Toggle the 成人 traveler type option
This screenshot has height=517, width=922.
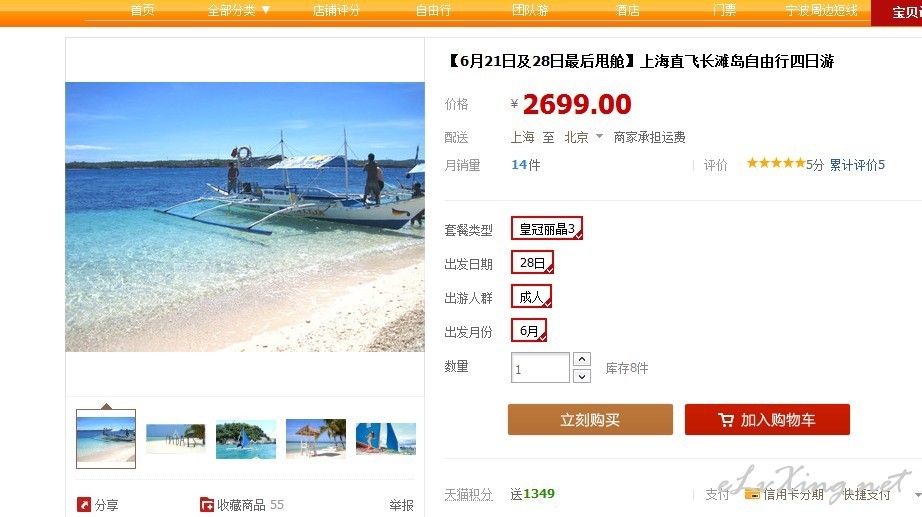tap(532, 296)
